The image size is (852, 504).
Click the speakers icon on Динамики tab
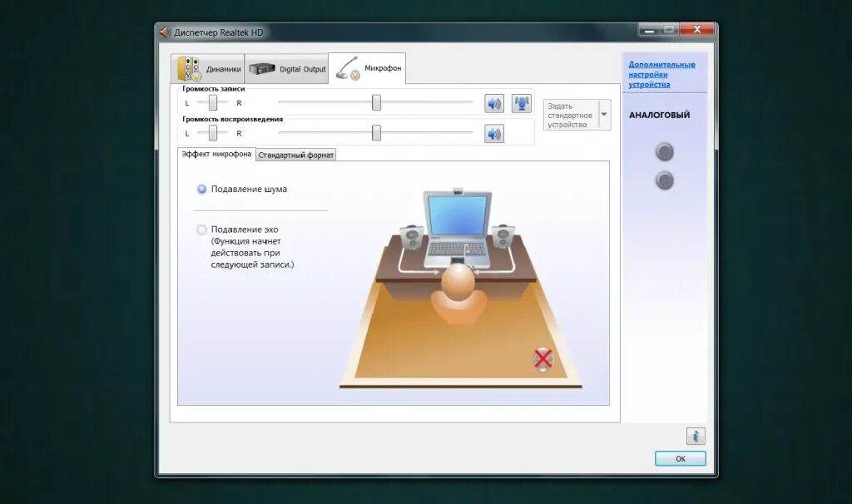click(x=189, y=69)
